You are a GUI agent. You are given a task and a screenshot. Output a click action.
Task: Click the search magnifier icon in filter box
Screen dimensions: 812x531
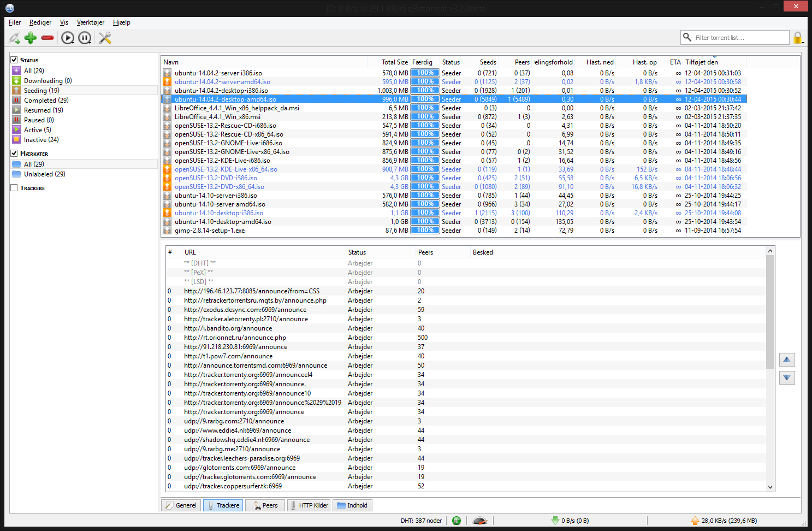tap(687, 37)
